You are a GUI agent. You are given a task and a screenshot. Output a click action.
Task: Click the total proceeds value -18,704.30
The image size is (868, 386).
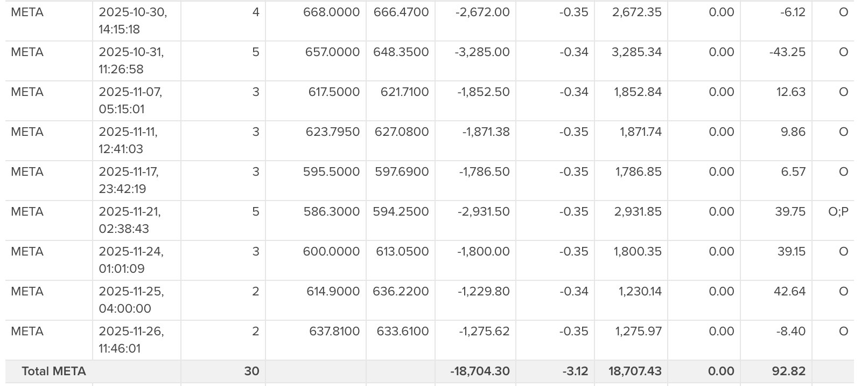tap(480, 371)
